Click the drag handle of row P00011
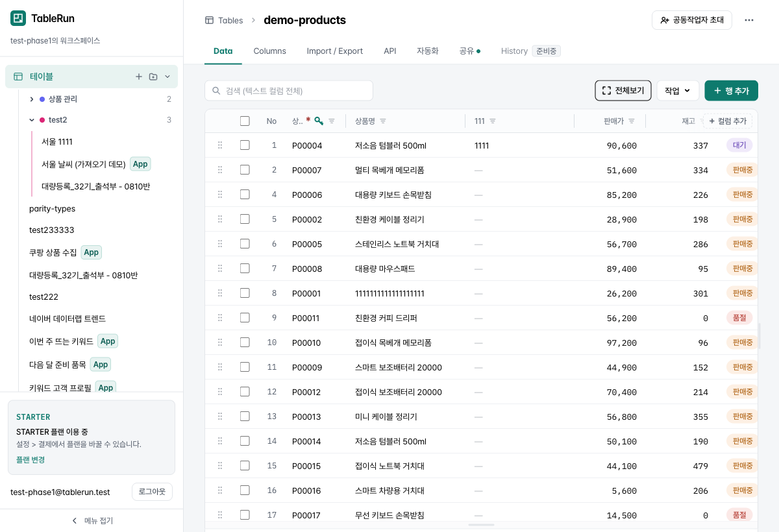The width and height of the screenshot is (779, 532). [220, 318]
